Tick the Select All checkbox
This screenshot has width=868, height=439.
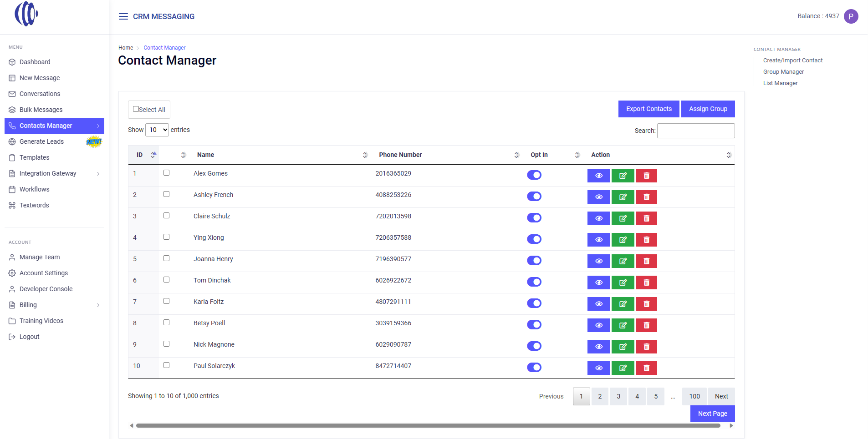[x=136, y=109]
